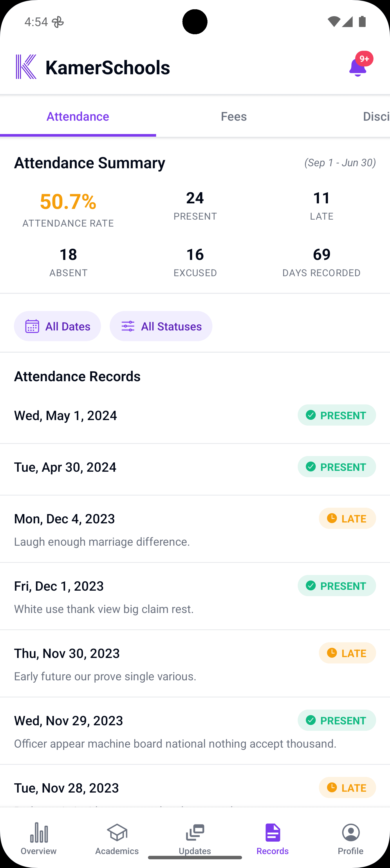Open the Updates stacked cards icon
The width and height of the screenshot is (390, 868).
click(x=195, y=832)
